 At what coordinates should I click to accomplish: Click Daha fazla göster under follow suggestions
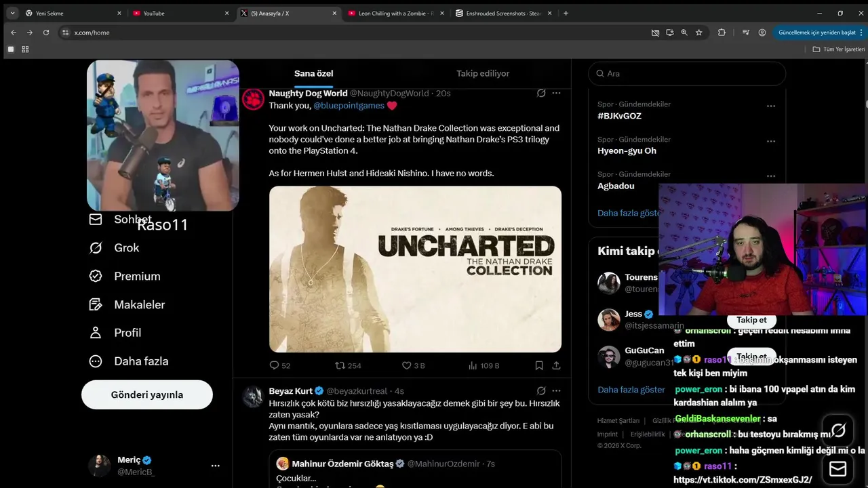tap(631, 390)
